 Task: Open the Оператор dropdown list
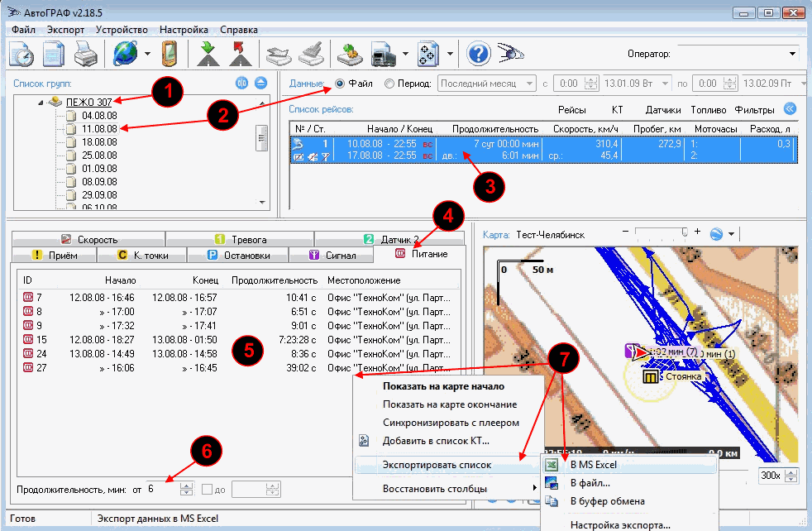[x=792, y=54]
